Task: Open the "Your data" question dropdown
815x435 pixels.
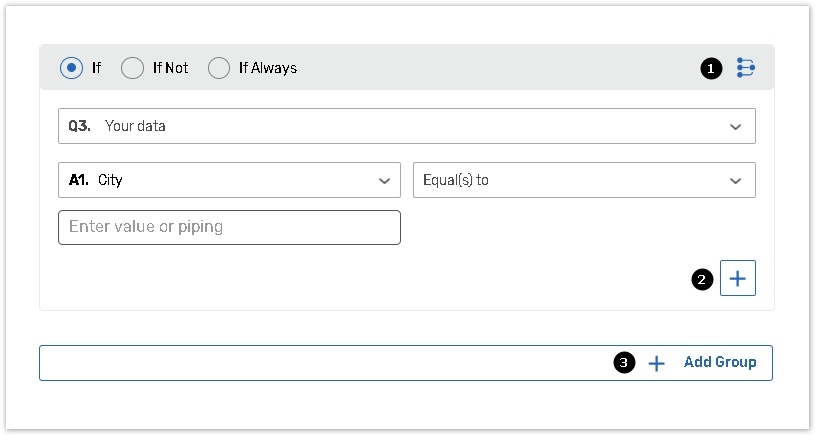Action: [406, 126]
